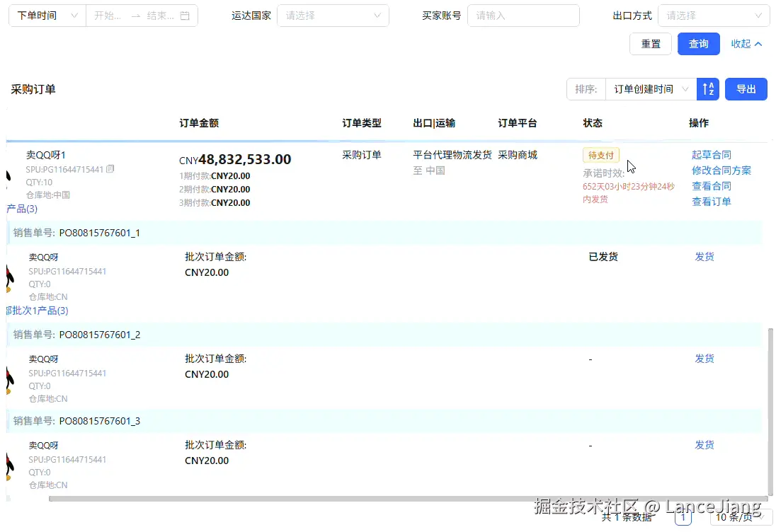Screen dimensions: 776x532
Task: Click the 重置 reset button
Action: click(651, 44)
